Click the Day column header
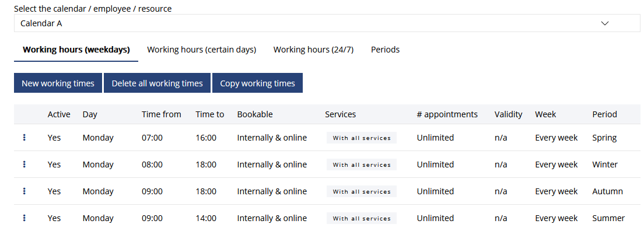This screenshot has height=231, width=644. [x=90, y=114]
